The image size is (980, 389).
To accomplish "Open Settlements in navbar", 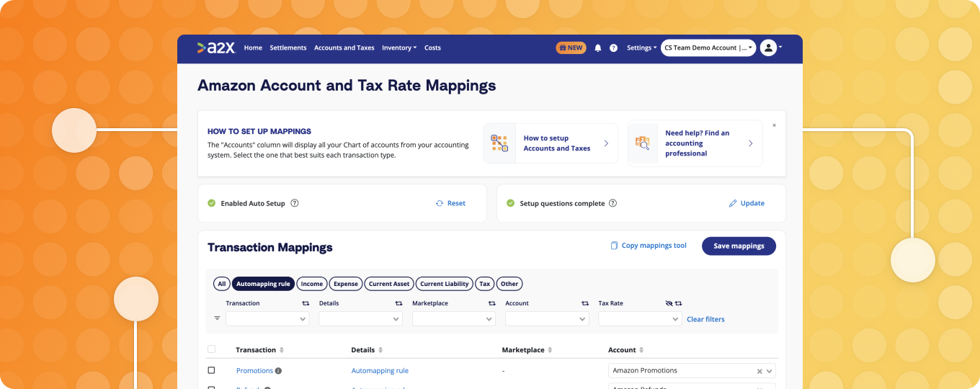I will (288, 48).
